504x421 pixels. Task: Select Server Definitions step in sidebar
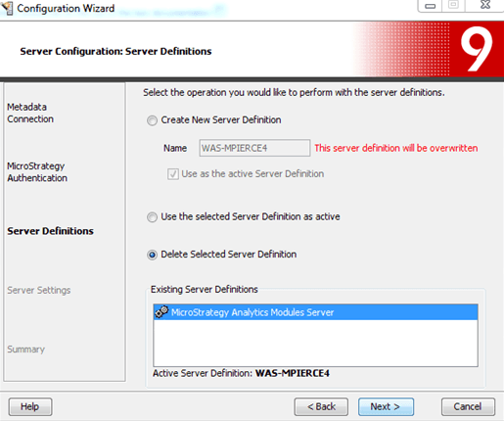pos(50,231)
